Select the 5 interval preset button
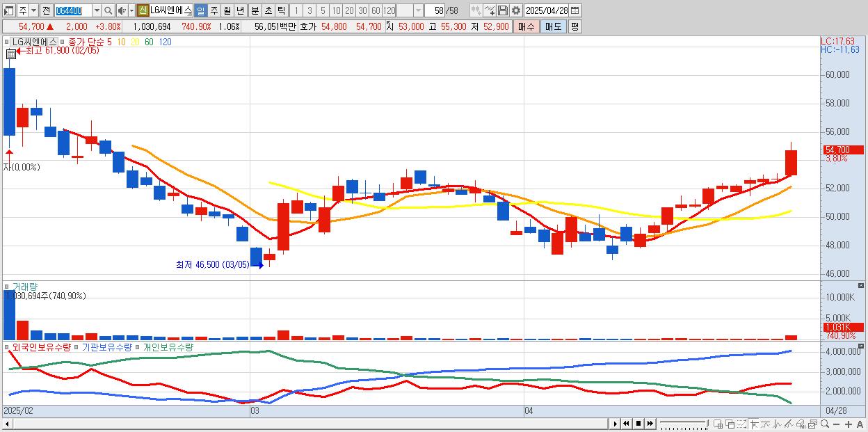The image size is (868, 432). pyautogui.click(x=323, y=10)
